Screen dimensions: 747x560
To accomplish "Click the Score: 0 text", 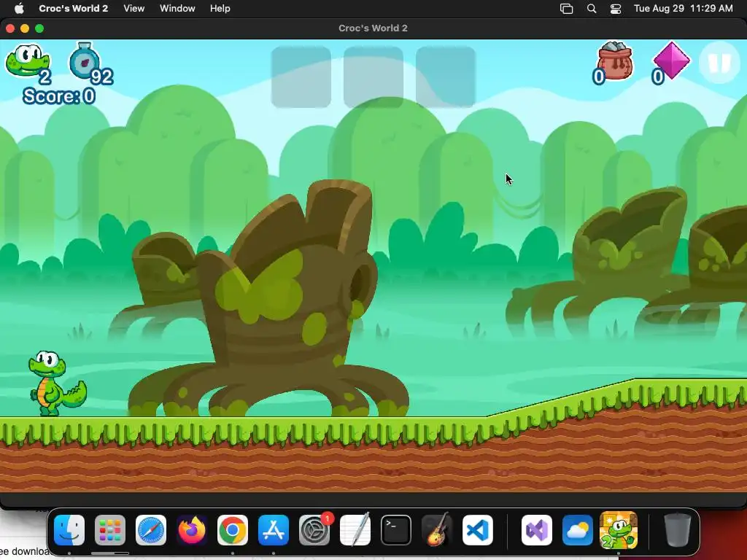I will click(59, 96).
